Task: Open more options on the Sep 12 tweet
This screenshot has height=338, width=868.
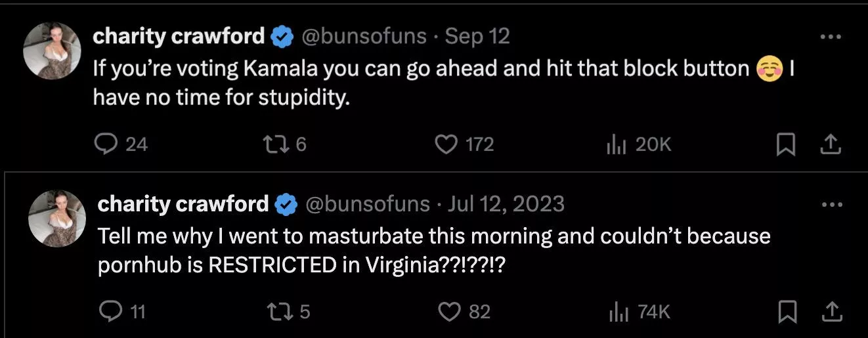Action: [831, 37]
